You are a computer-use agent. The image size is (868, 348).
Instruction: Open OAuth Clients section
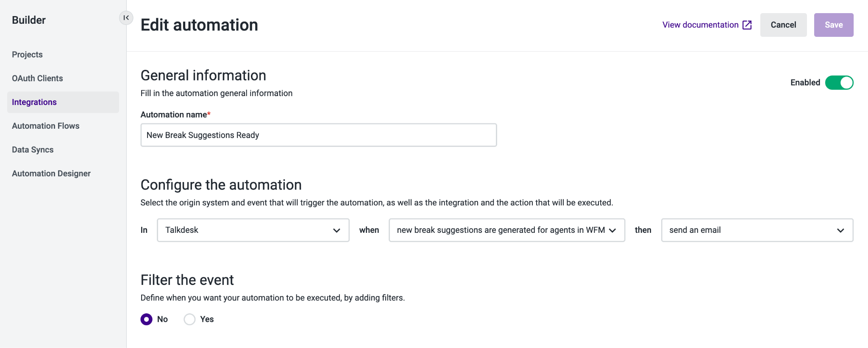[37, 78]
